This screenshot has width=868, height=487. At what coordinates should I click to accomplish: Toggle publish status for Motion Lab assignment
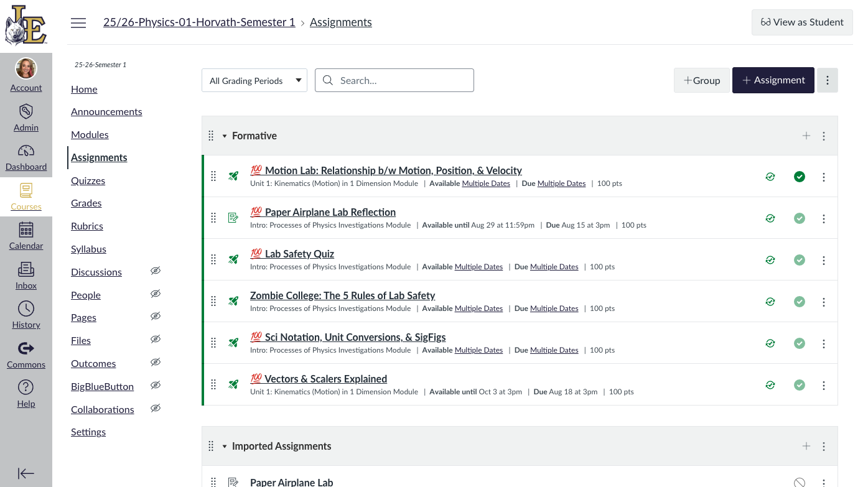pyautogui.click(x=800, y=177)
